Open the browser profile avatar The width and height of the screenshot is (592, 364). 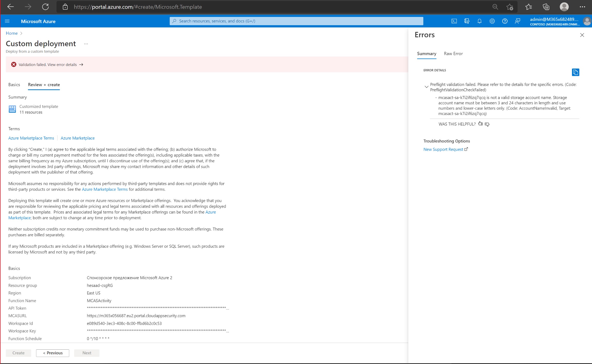(565, 7)
